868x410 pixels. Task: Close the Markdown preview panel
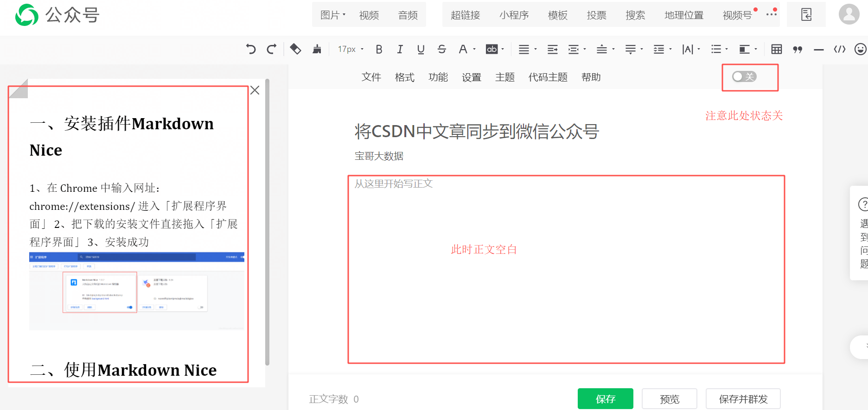(255, 90)
